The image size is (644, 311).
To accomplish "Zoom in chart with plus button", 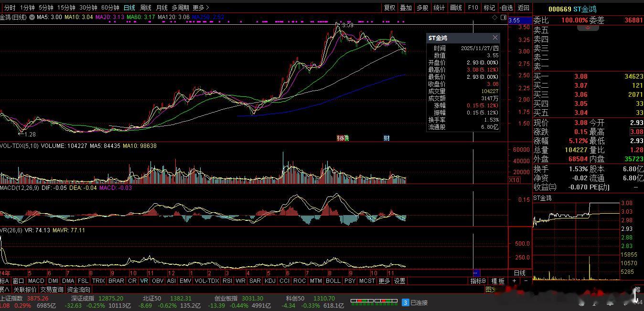I will point(514,281).
